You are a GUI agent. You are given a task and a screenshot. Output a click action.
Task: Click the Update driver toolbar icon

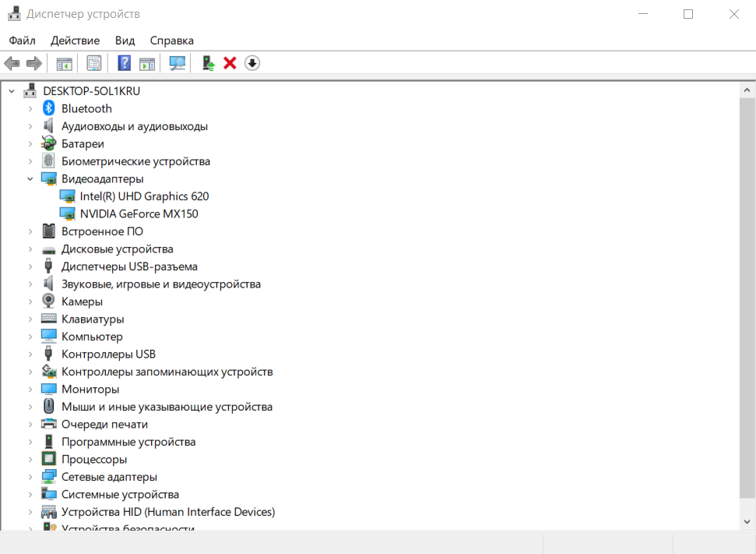(208, 63)
